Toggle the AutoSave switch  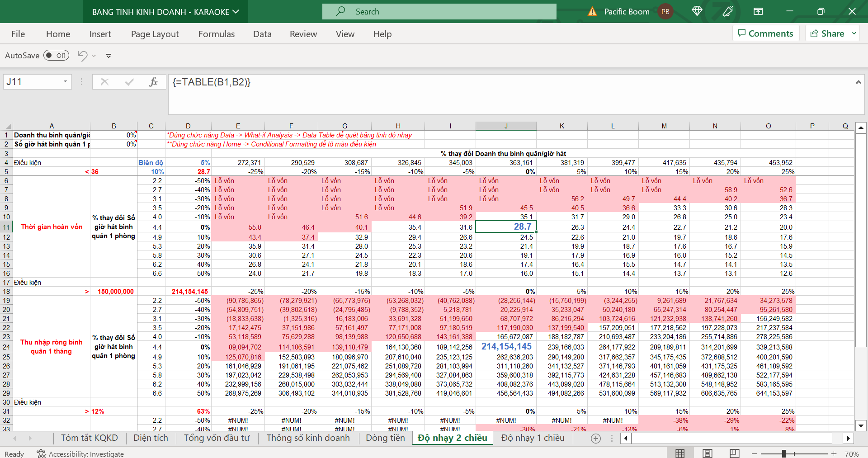[56, 56]
